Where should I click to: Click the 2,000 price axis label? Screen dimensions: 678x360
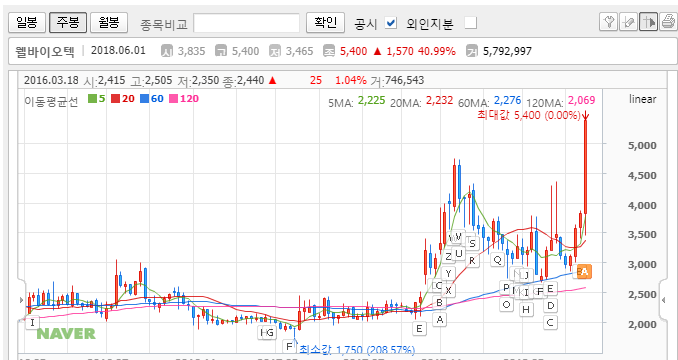[642, 324]
